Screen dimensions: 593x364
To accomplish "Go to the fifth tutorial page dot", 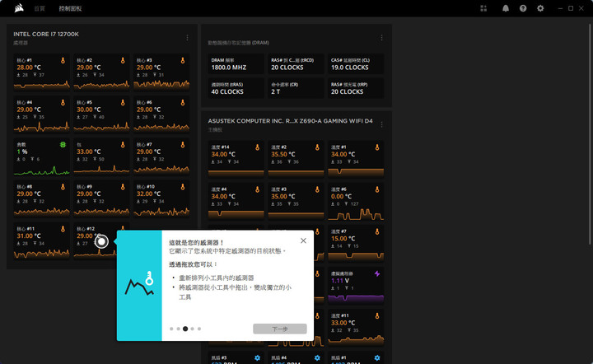I will click(x=199, y=329).
